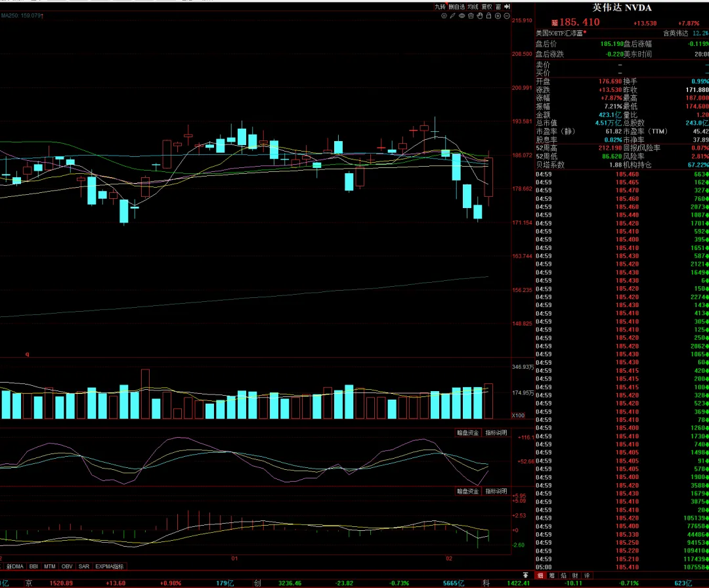Switch to the MTM indicator tab
This screenshot has width=709, height=588.
coord(50,566)
